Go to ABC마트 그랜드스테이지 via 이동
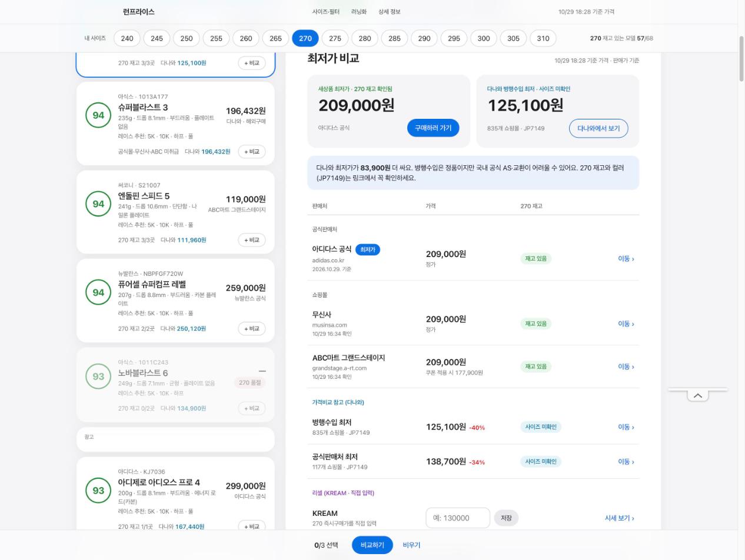The height and width of the screenshot is (560, 745). [626, 367]
